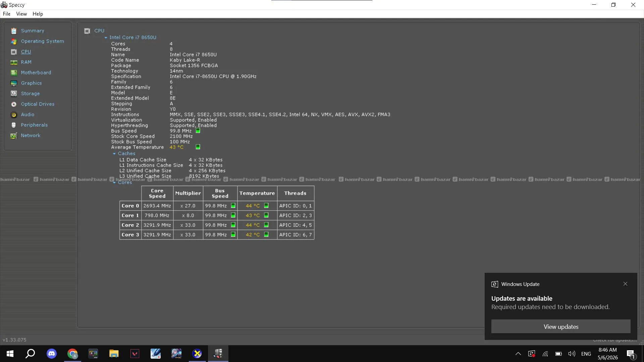Viewport: 644px width, 362px height.
Task: Open the anime artwork app on the taskbar
Action: [x=176, y=354]
